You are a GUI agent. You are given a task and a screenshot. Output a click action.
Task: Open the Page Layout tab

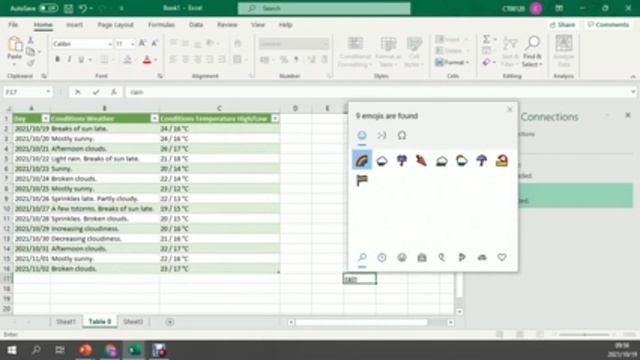pos(116,25)
